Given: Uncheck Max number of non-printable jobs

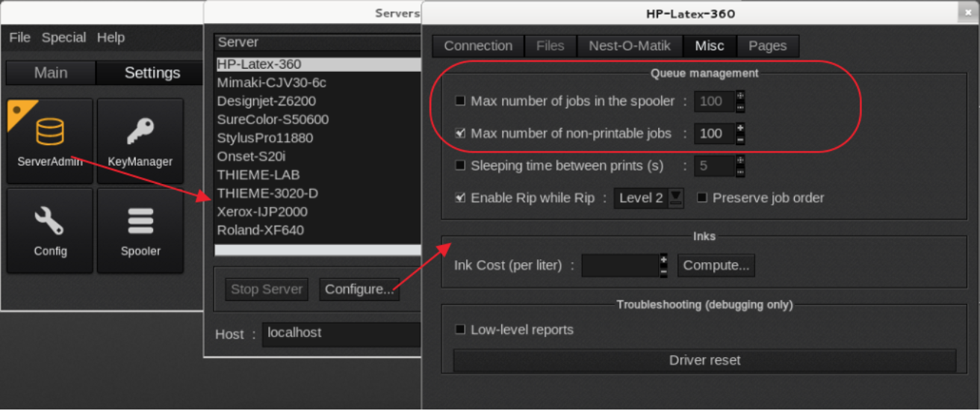Looking at the screenshot, I should click(x=460, y=134).
